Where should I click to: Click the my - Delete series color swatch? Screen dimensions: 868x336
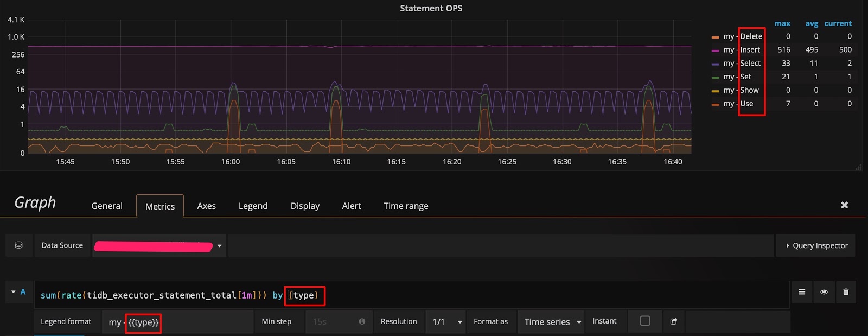[x=715, y=37]
